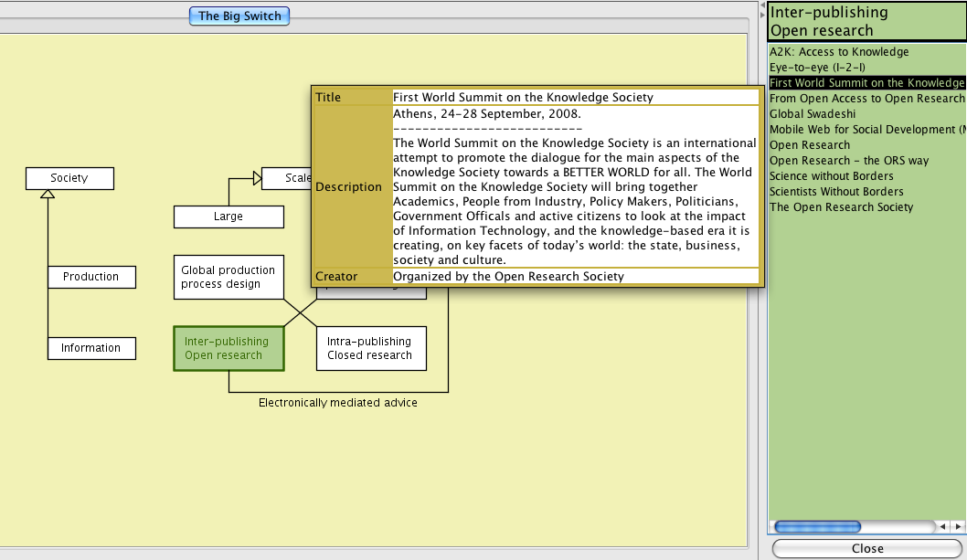Image resolution: width=967 pixels, height=560 pixels.
Task: Click the Intra-publishing Closed research box
Action: tap(370, 348)
